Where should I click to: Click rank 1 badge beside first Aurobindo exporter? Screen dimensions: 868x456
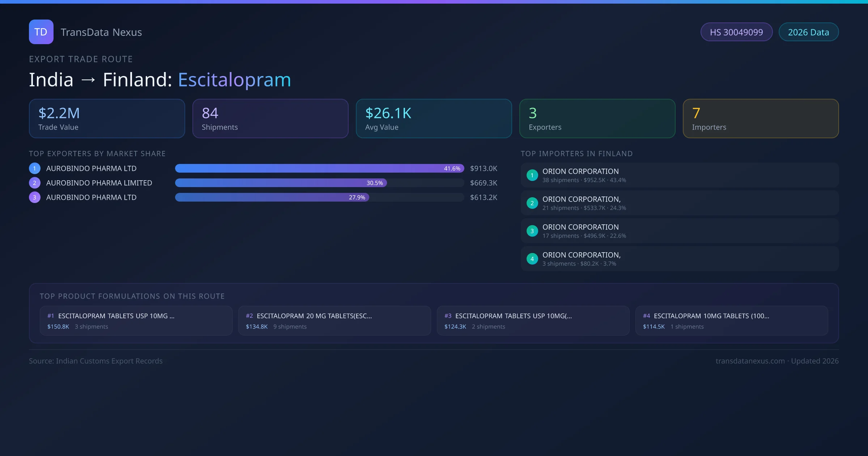point(35,168)
